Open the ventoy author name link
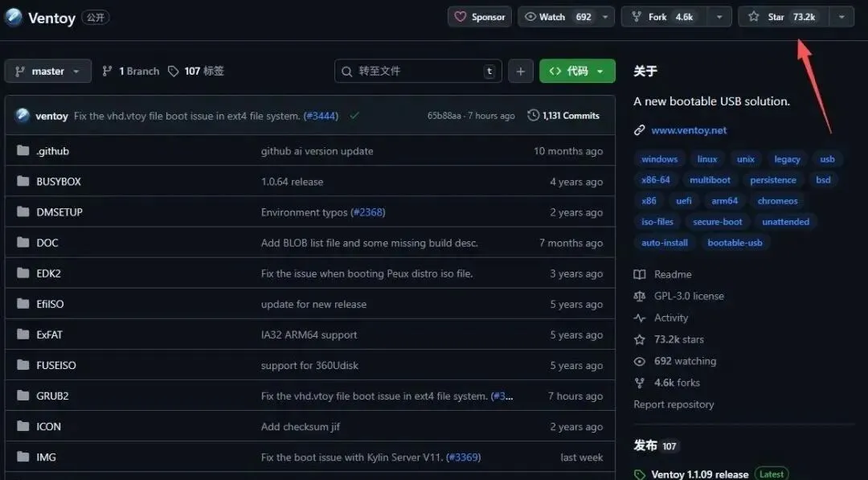Screen dimensions: 868x480 coord(51,116)
